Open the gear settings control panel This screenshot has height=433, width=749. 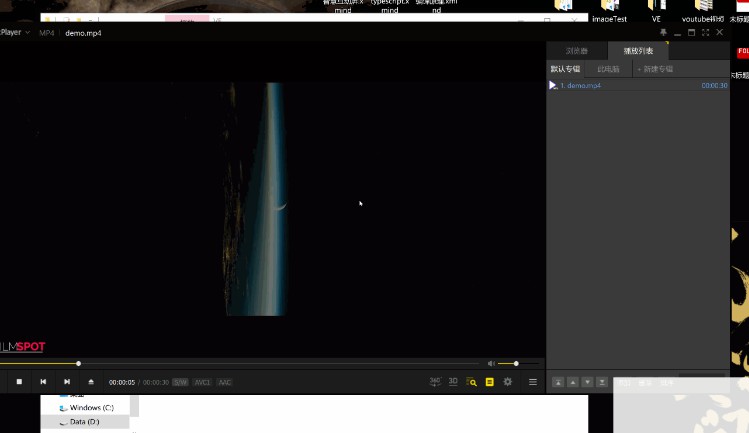pyautogui.click(x=508, y=381)
